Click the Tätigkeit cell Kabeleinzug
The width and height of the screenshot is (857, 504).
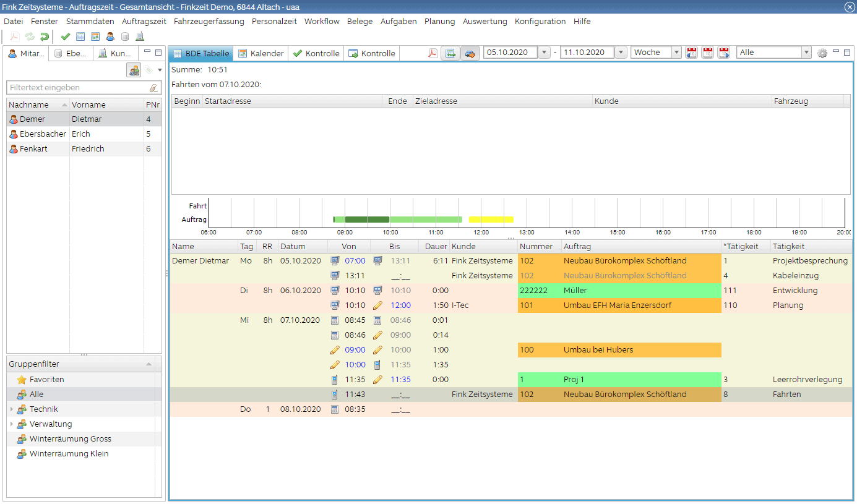812,276
